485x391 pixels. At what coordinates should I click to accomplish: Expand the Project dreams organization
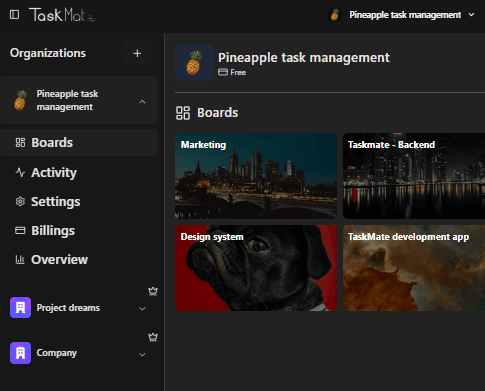pos(142,308)
